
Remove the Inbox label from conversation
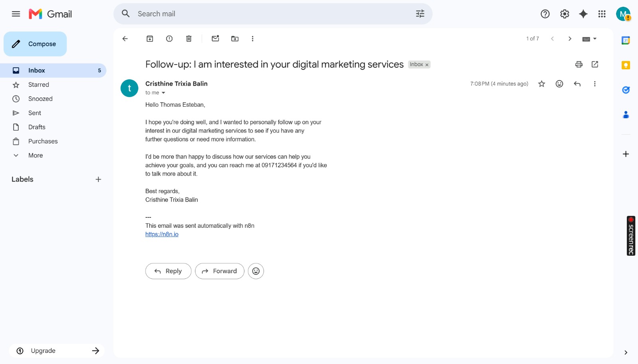(x=427, y=65)
